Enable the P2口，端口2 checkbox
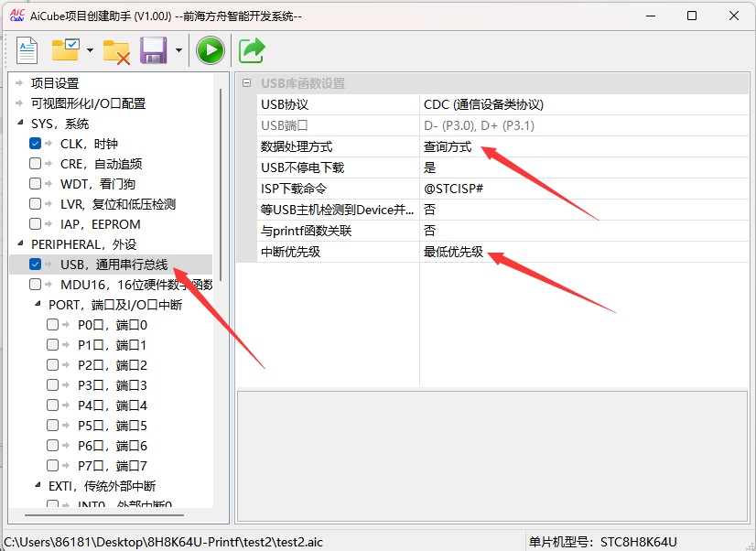This screenshot has width=756, height=551. 52,365
